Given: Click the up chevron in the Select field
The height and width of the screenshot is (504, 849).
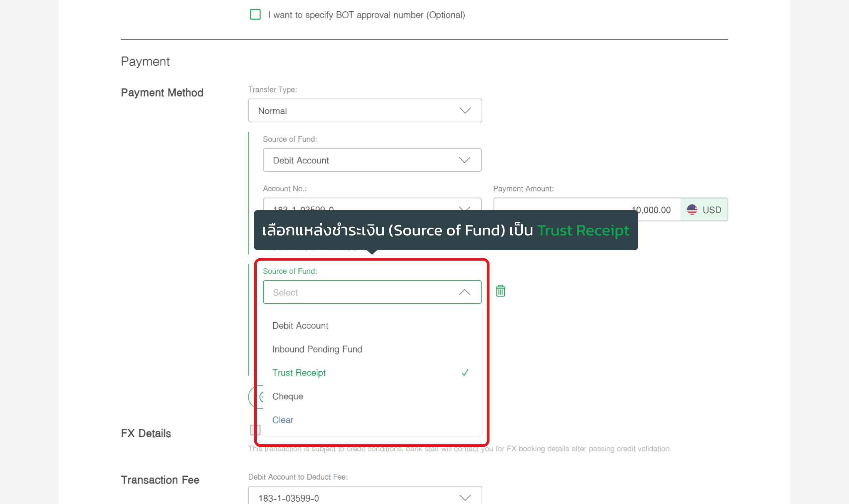Looking at the screenshot, I should click(465, 292).
